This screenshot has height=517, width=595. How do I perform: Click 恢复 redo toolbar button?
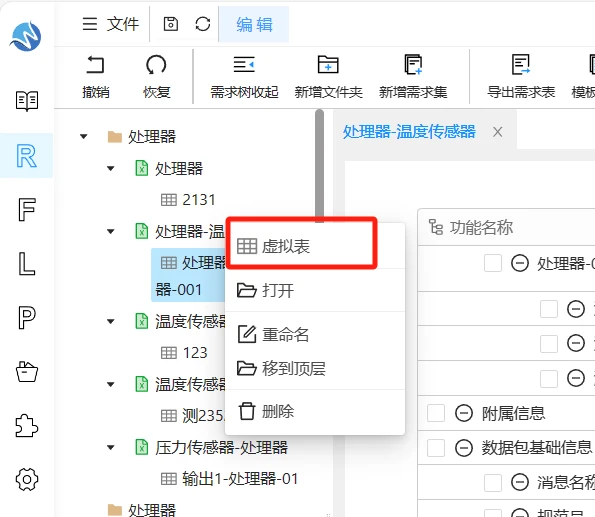(x=156, y=77)
